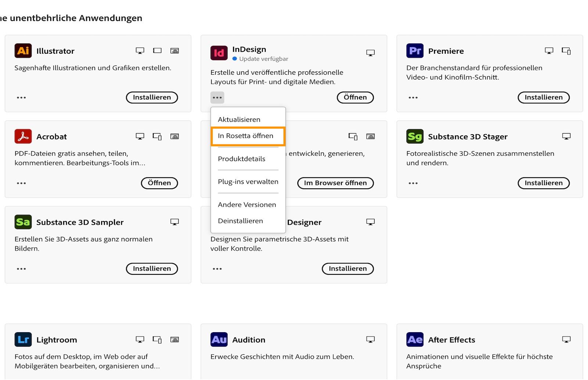This screenshot has height=380, width=588.
Task: Click Illustrator's desktop platform icon
Action: tap(140, 51)
